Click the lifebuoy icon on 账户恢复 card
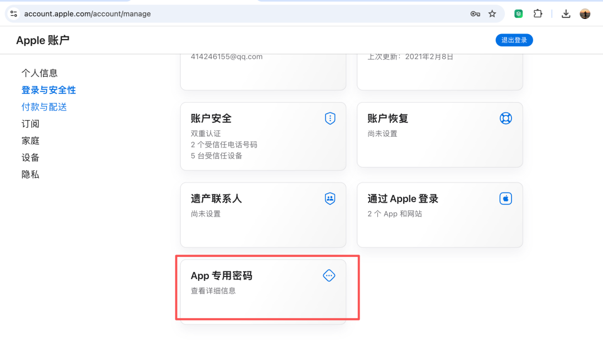Image resolution: width=603 pixels, height=364 pixels. (506, 118)
